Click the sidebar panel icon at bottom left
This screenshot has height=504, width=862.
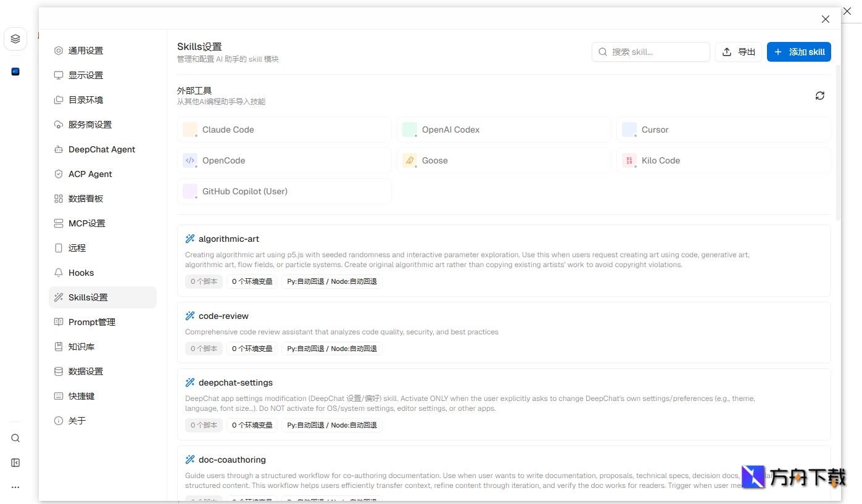pyautogui.click(x=15, y=463)
